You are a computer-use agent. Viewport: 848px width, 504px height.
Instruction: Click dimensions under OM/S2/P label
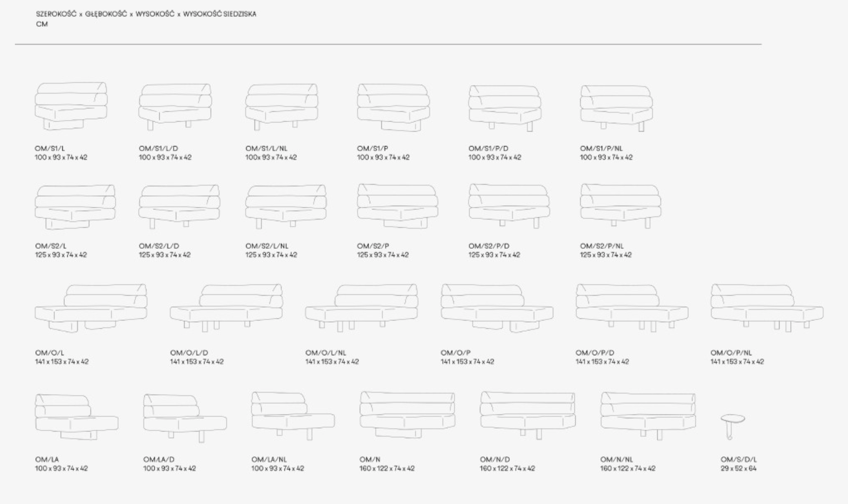pos(383,255)
